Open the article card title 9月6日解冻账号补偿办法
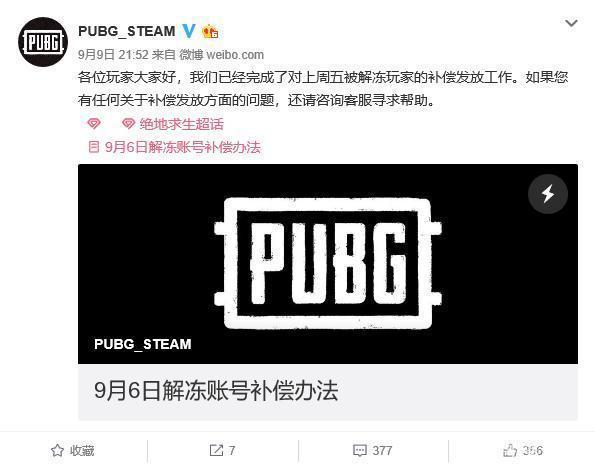The height and width of the screenshot is (469, 595). coord(216,390)
